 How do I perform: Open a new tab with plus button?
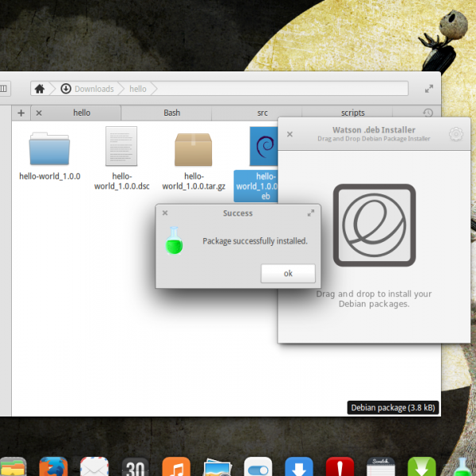21,113
